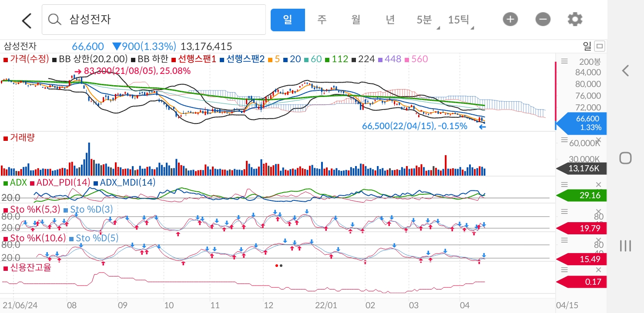Tap the magnifying glass search icon
This screenshot has height=313, width=644.
[54, 20]
